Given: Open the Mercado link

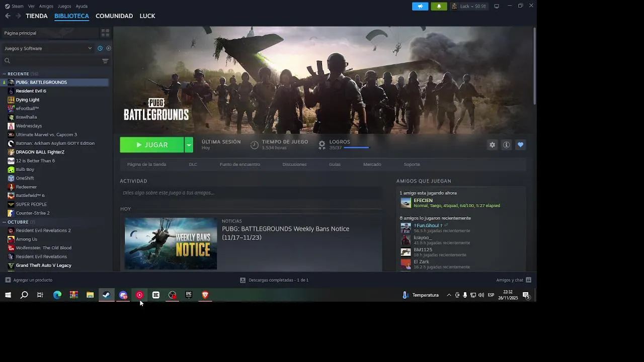Looking at the screenshot, I should tap(372, 164).
